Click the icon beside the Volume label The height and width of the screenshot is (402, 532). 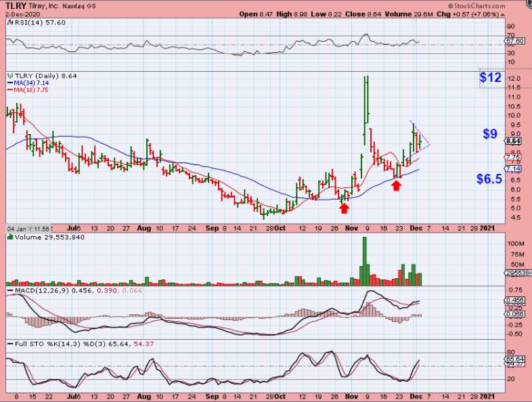(x=7, y=238)
